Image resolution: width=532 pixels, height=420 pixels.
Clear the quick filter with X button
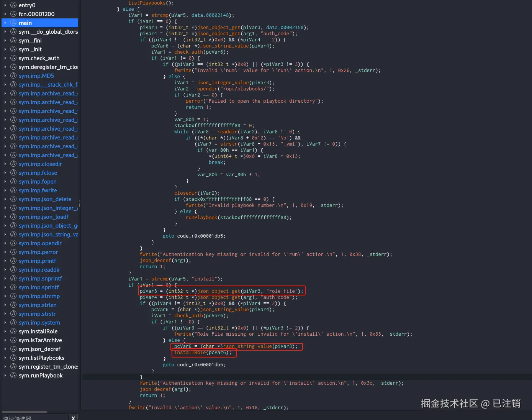[x=73, y=417]
